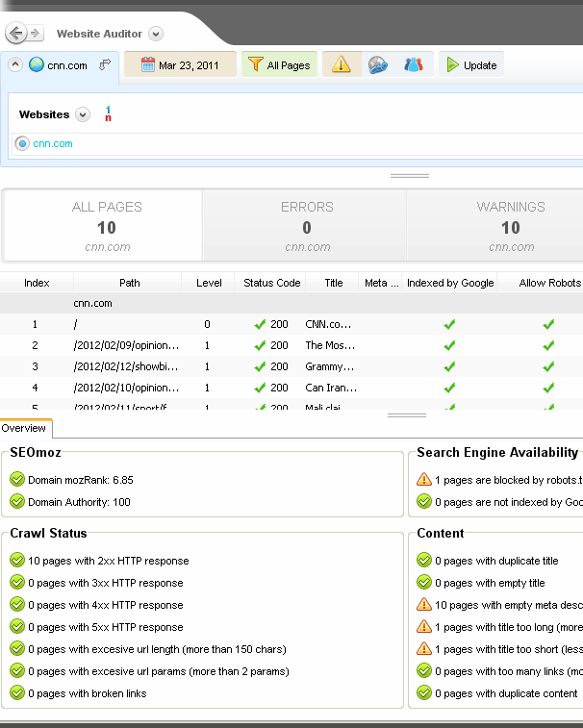Expand the Websites dropdown arrow
Viewport: 583px width, 728px height.
coord(83,114)
